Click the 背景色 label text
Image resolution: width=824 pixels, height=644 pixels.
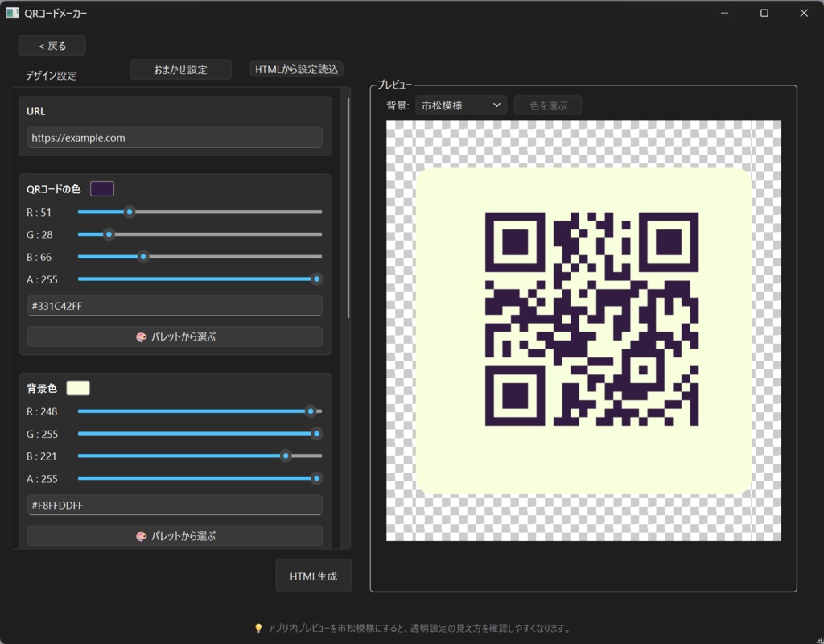(42, 389)
